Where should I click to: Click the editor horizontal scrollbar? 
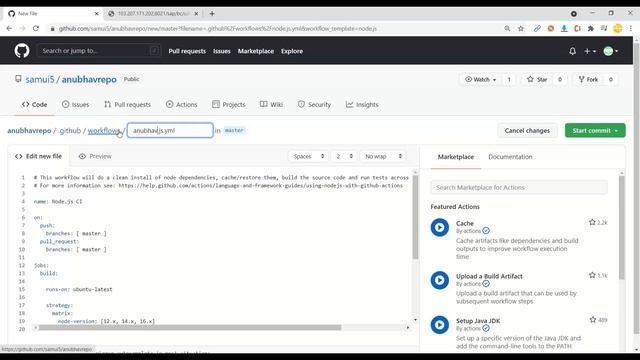point(190,327)
